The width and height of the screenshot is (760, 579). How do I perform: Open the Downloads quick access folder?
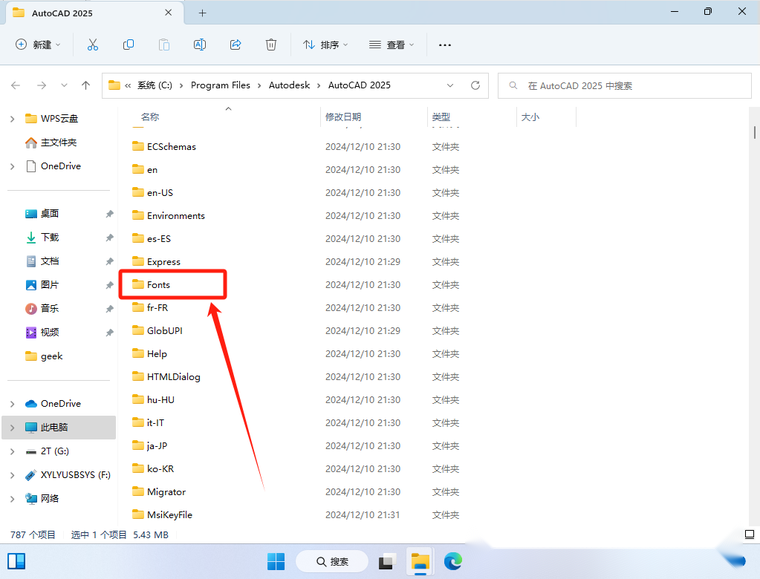click(x=49, y=237)
